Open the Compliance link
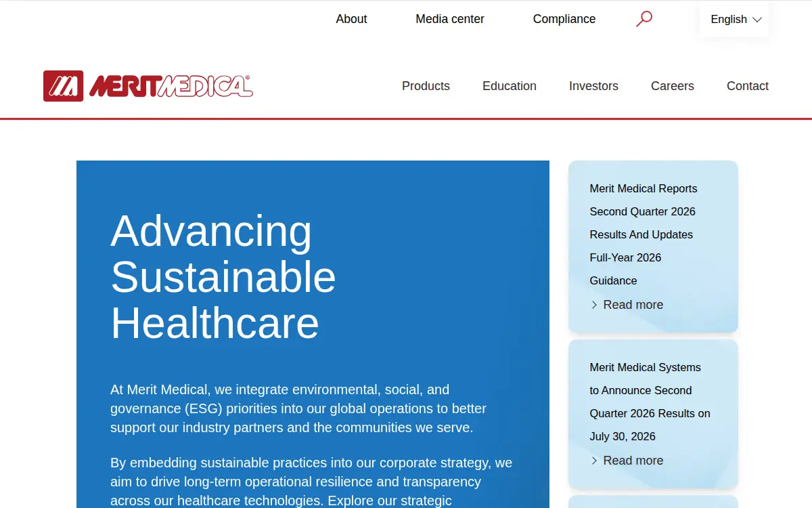The height and width of the screenshot is (508, 812). point(564,19)
